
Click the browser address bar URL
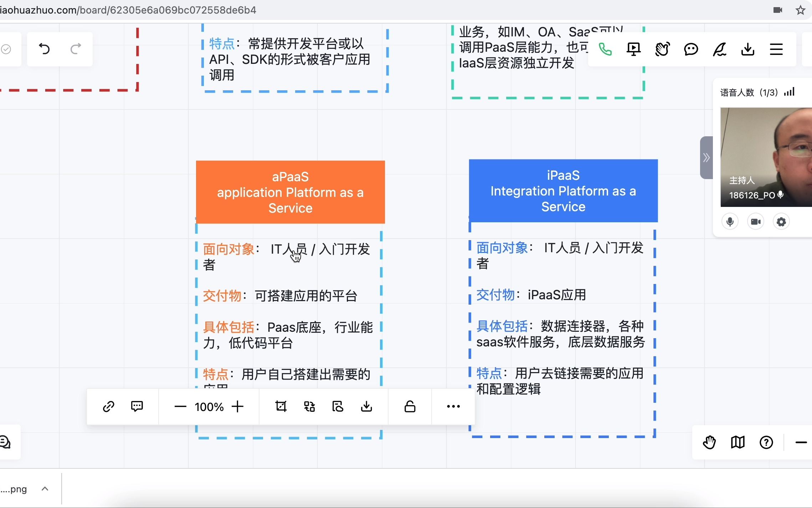128,10
